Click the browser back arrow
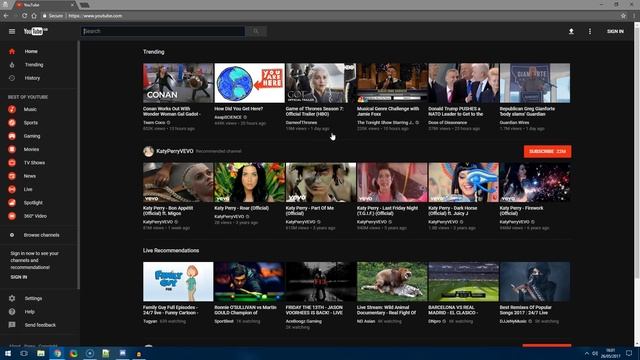 coord(6,16)
